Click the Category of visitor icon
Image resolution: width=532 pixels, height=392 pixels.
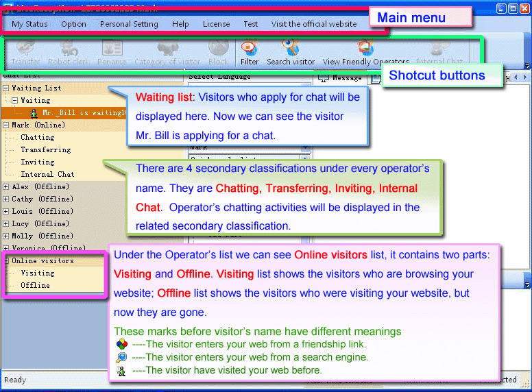[x=167, y=53]
